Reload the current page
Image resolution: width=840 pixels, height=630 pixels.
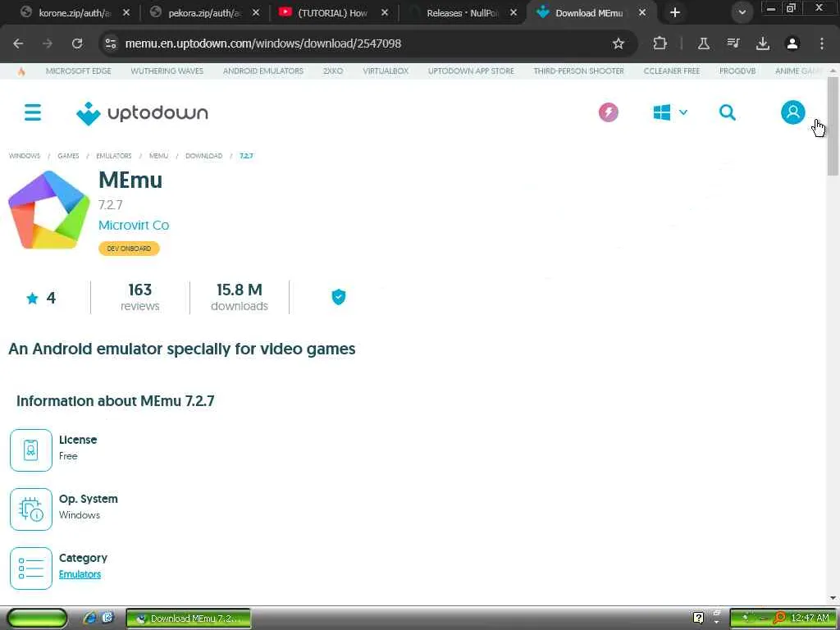(x=77, y=43)
